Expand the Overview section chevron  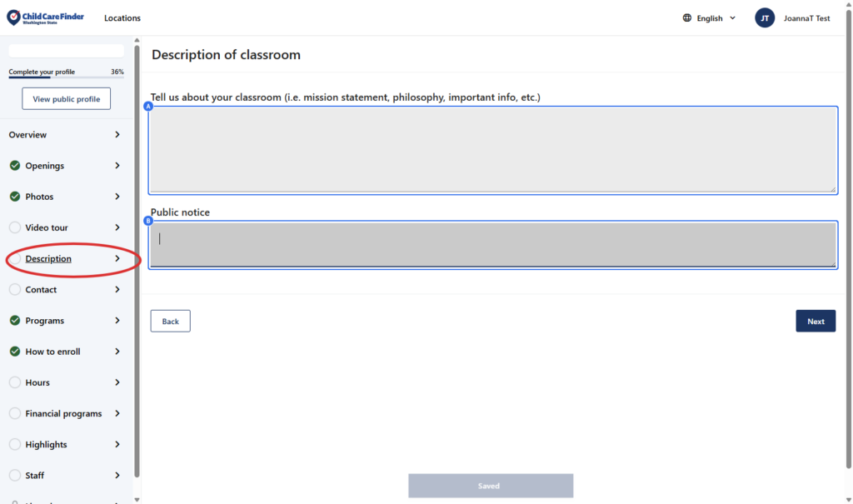point(117,135)
